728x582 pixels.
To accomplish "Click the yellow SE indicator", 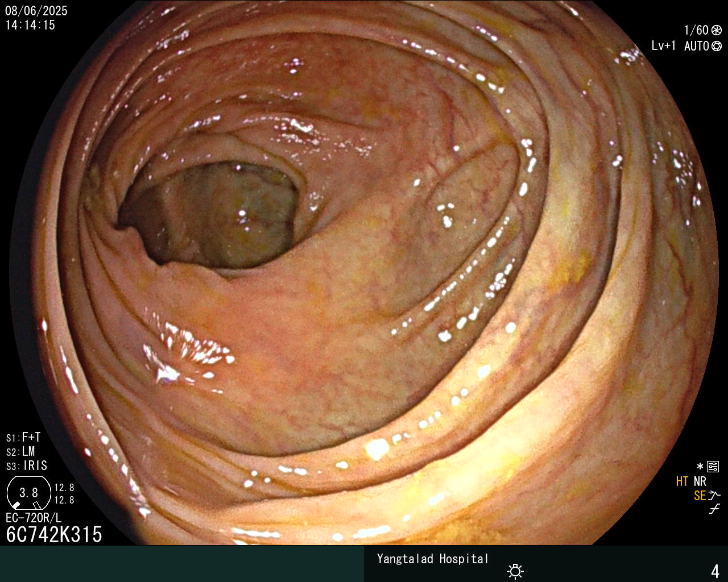I will tap(700, 496).
